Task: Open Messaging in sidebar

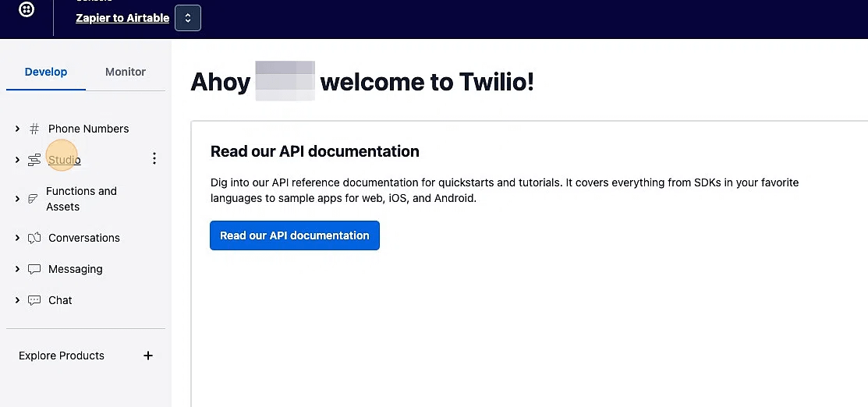Action: (76, 269)
